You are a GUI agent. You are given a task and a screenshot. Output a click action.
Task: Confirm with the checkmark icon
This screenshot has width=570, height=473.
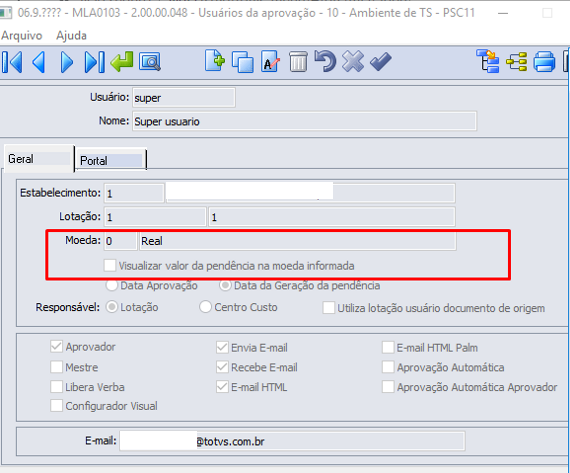pyautogui.click(x=381, y=61)
